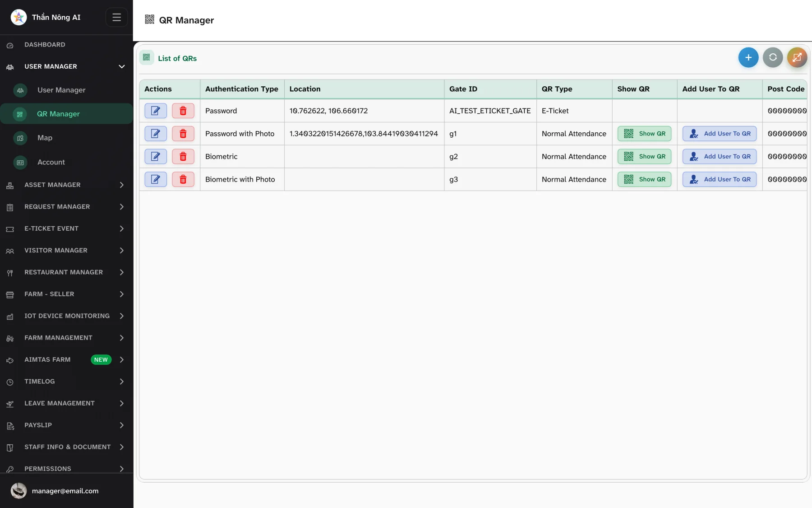The height and width of the screenshot is (508, 812).
Task: Click the orange expand fullscreen button
Action: (x=797, y=57)
